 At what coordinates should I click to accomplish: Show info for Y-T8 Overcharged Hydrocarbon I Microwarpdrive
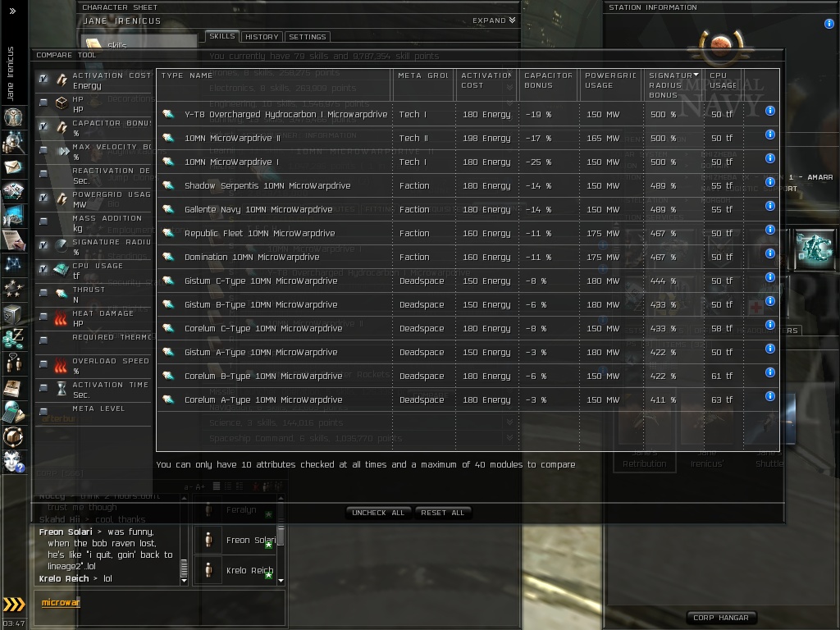(769, 111)
